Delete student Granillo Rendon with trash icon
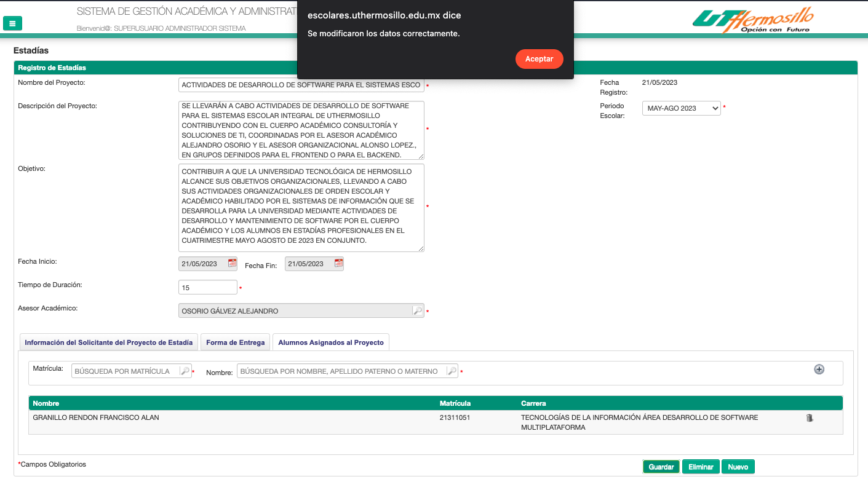The height and width of the screenshot is (482, 868). coord(810,418)
